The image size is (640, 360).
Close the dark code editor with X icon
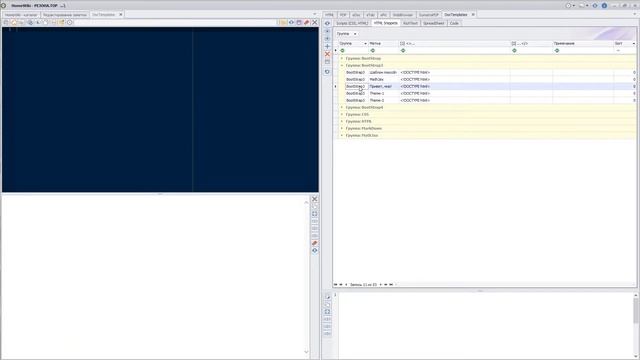coord(315,22)
